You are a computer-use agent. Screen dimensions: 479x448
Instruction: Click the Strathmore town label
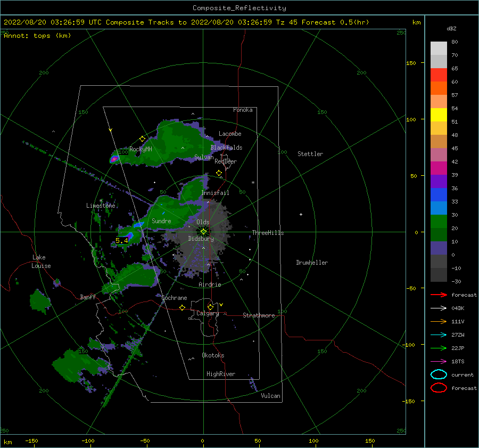pyautogui.click(x=259, y=315)
